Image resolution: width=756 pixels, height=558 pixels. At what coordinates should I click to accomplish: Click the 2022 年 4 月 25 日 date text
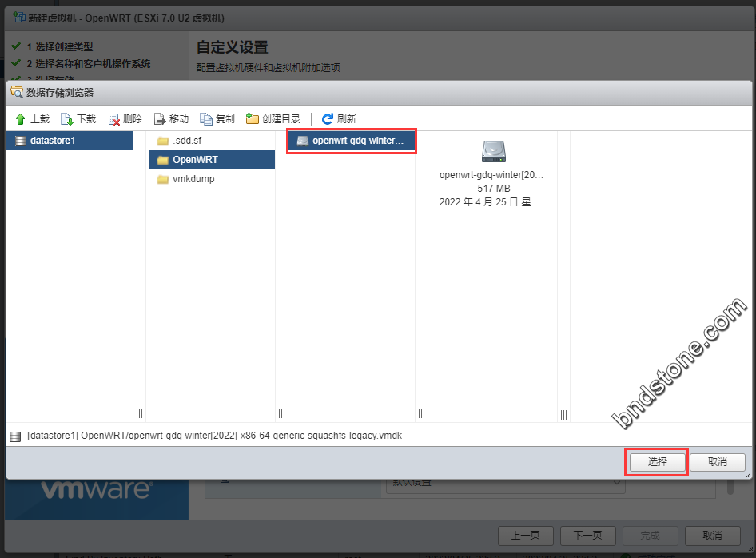[x=489, y=202]
